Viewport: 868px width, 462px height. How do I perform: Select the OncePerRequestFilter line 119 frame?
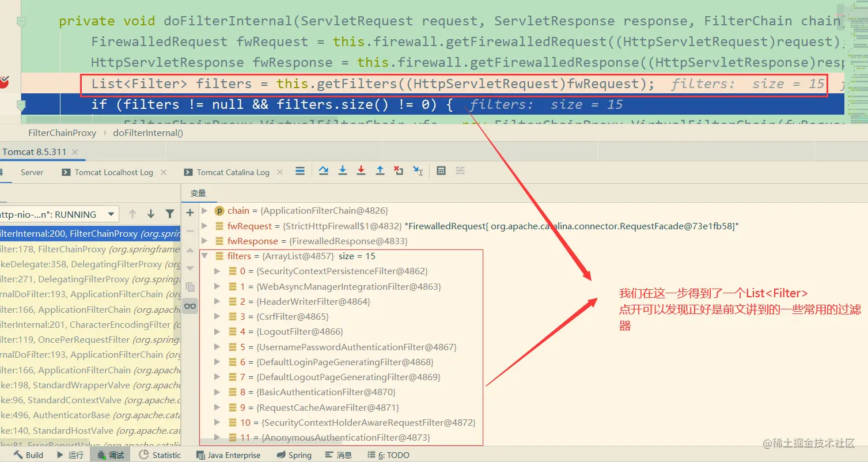(90, 340)
